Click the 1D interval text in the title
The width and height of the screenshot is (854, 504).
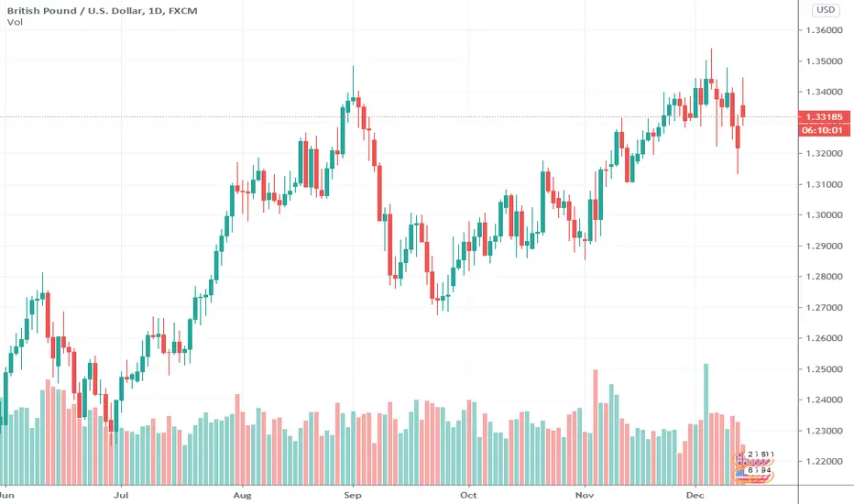click(x=155, y=10)
